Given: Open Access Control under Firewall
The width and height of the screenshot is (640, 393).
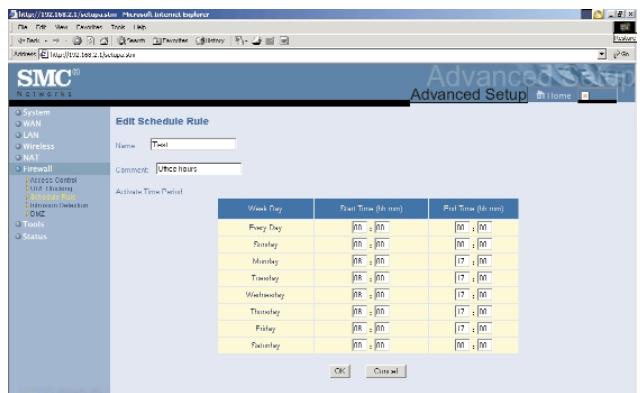Looking at the screenshot, I should click(x=53, y=180).
